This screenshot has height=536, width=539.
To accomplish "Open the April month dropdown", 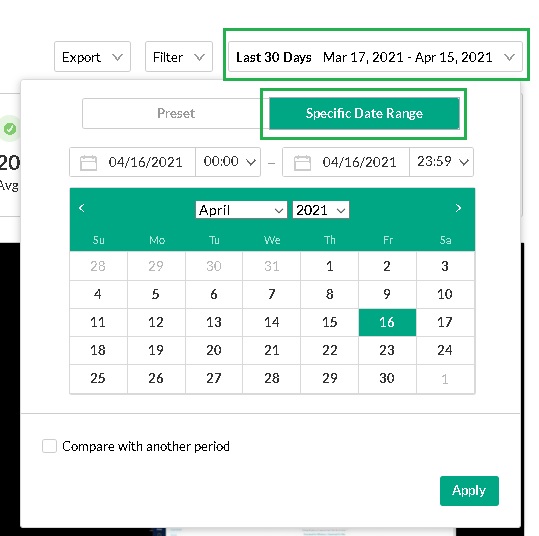I will click(241, 210).
